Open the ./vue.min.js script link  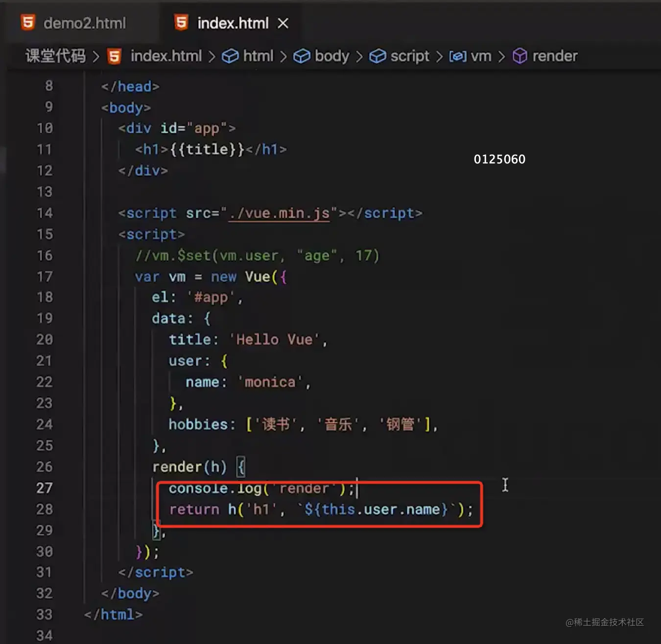click(x=279, y=213)
